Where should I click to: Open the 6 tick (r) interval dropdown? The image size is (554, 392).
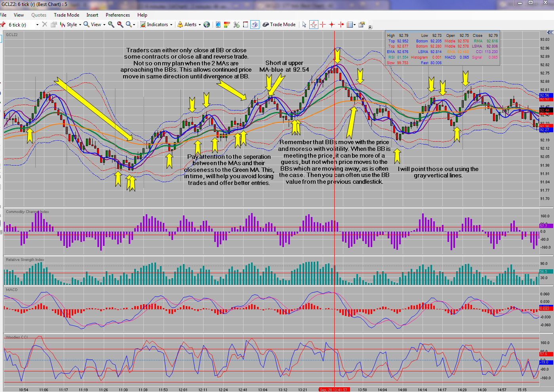pos(38,25)
